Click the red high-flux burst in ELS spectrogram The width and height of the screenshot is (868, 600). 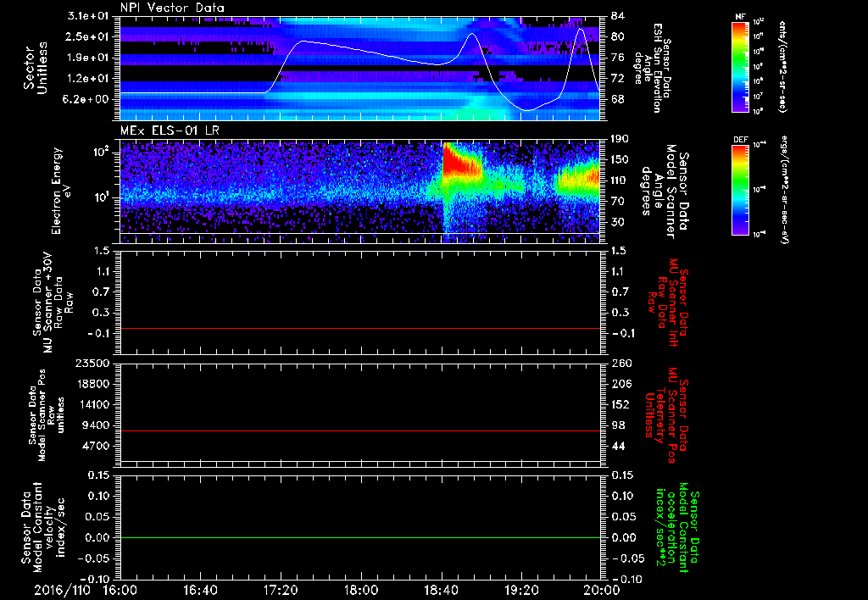tap(459, 160)
